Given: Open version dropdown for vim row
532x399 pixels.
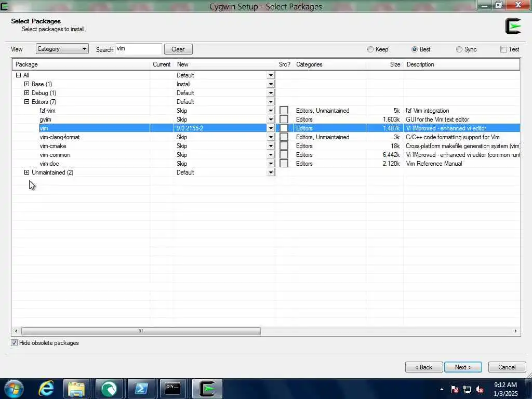Looking at the screenshot, I should tap(270, 128).
